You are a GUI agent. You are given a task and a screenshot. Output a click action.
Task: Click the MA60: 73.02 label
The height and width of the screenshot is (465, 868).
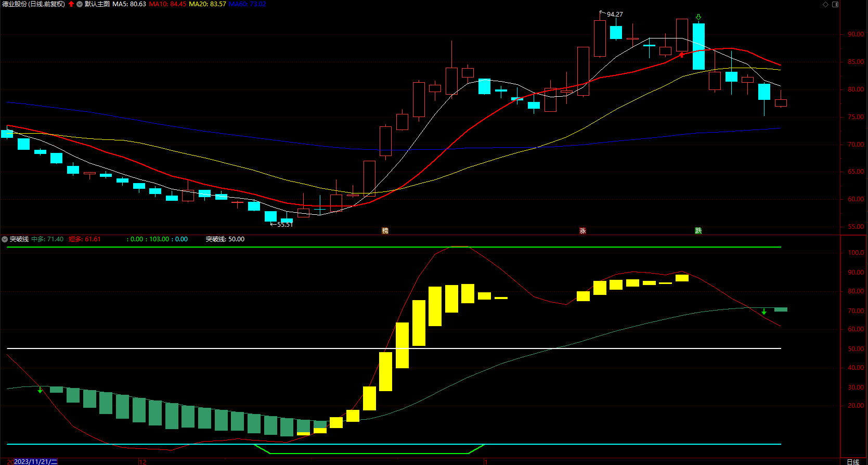(x=247, y=4)
